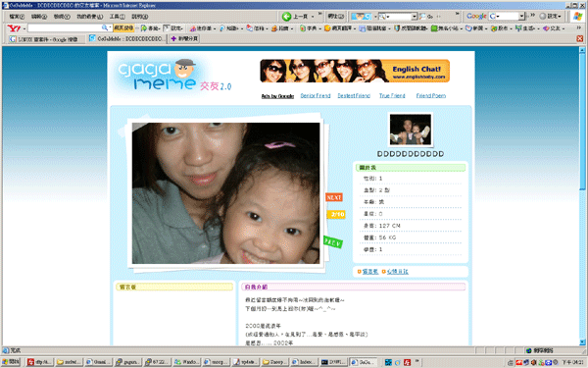The image size is (588, 368).
Task: Open the Friend Poem ad link
Action: [x=431, y=96]
